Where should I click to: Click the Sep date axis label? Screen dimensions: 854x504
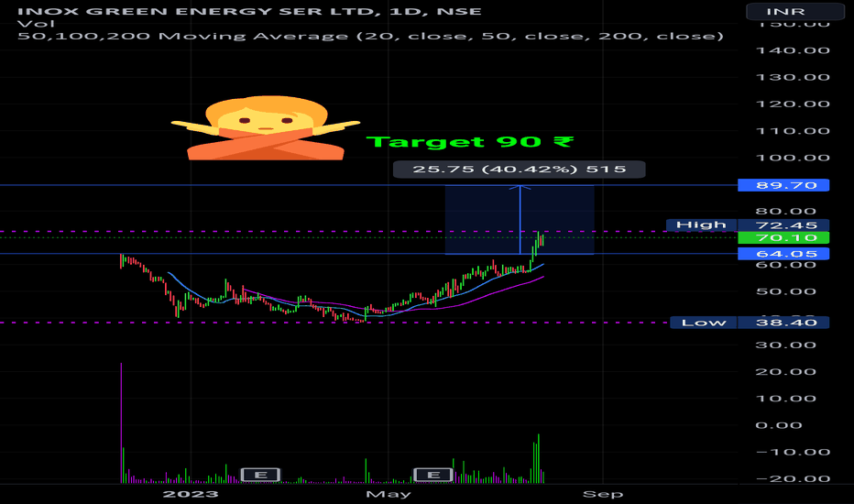[x=603, y=494]
